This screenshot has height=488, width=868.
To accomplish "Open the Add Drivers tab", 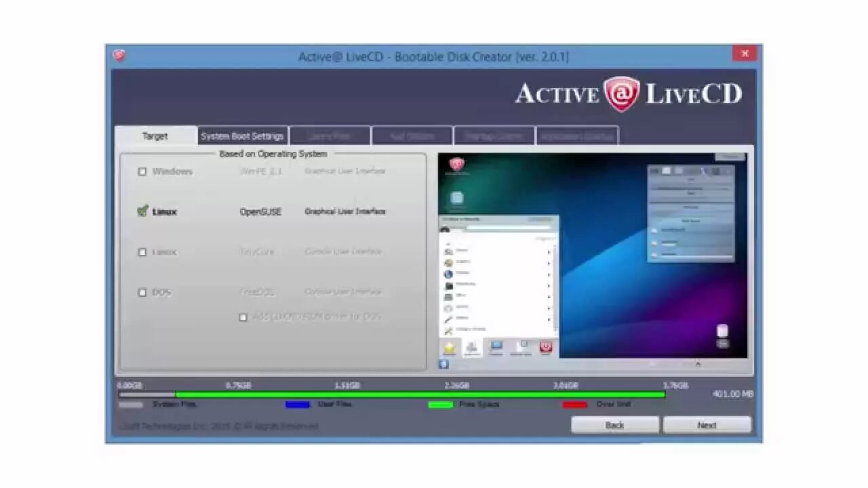I will tap(412, 136).
